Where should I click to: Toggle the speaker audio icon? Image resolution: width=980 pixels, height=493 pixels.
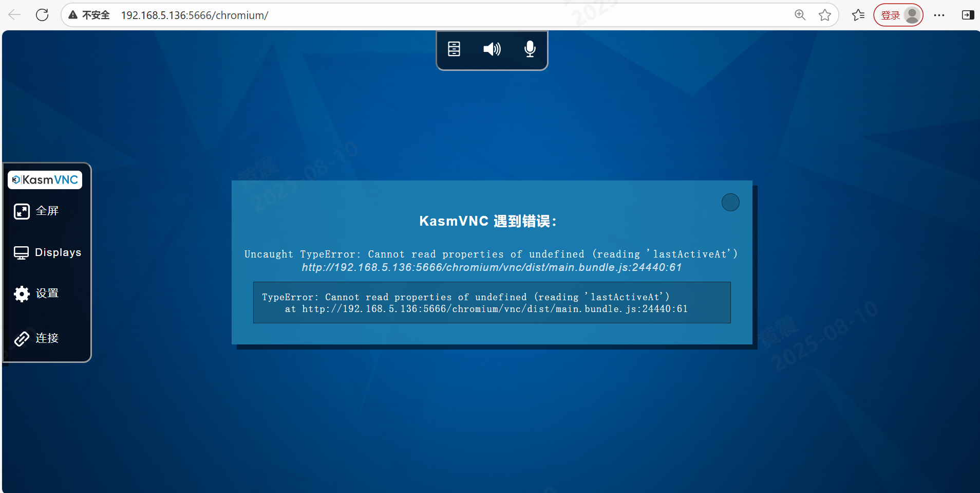pos(492,49)
